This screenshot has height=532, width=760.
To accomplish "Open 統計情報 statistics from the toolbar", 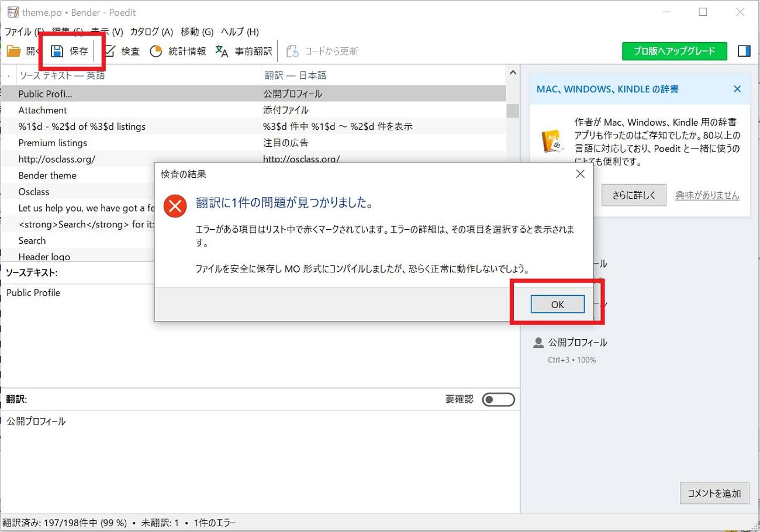I will tap(156, 51).
